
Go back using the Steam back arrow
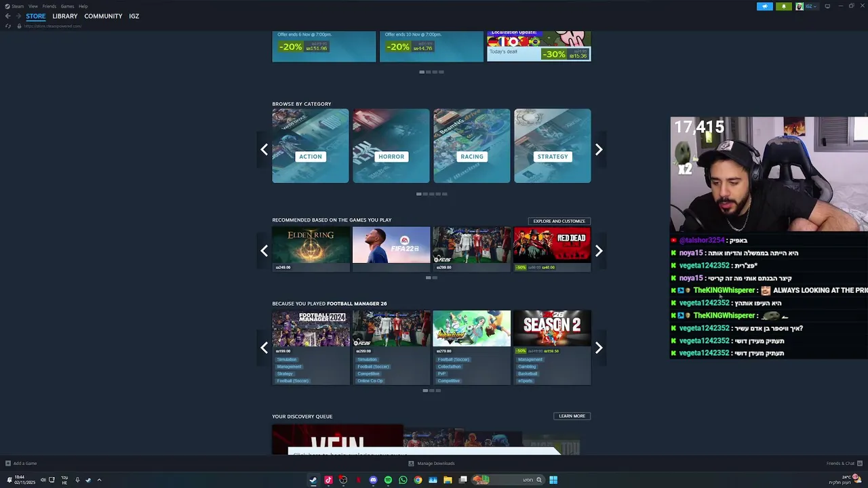(7, 16)
